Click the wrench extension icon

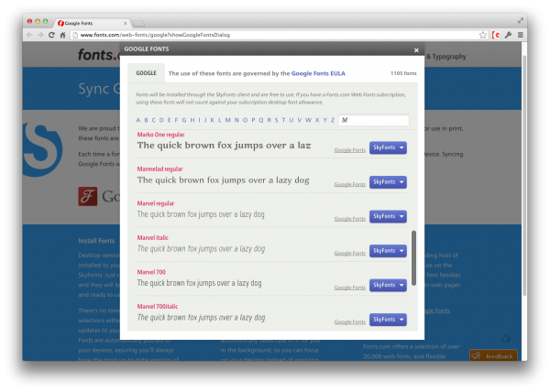point(508,35)
